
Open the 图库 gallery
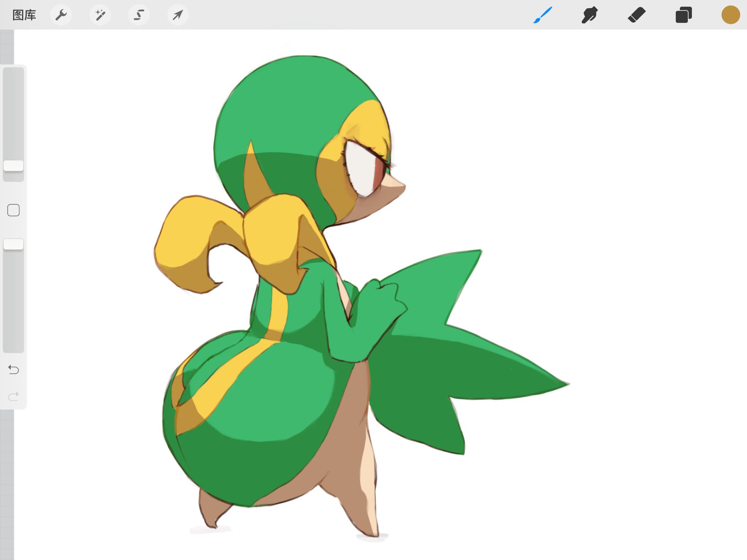24,15
